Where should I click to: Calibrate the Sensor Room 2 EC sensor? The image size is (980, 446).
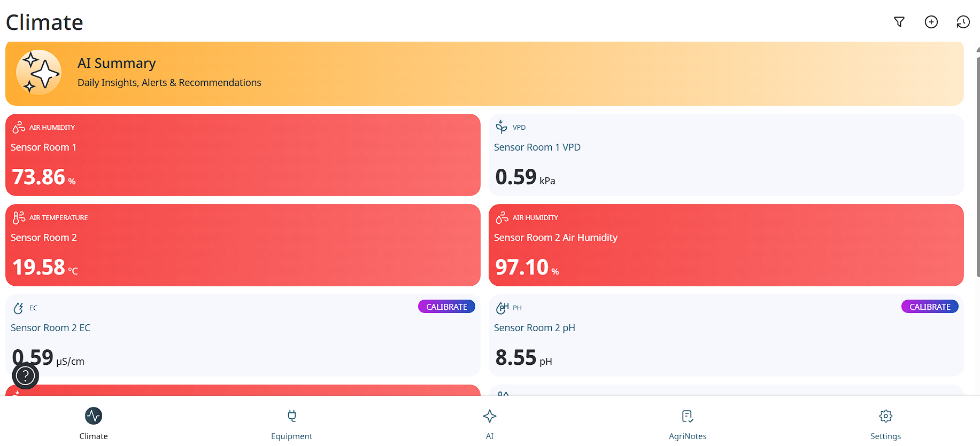[446, 307]
